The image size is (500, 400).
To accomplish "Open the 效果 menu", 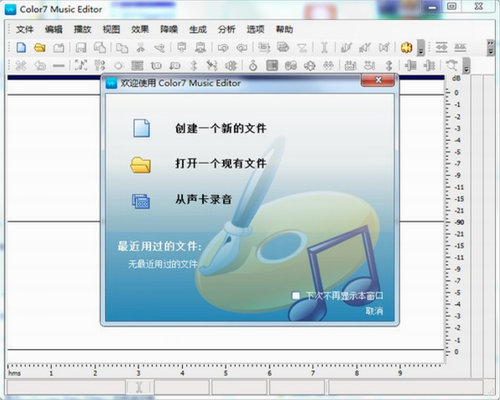I will [x=140, y=29].
